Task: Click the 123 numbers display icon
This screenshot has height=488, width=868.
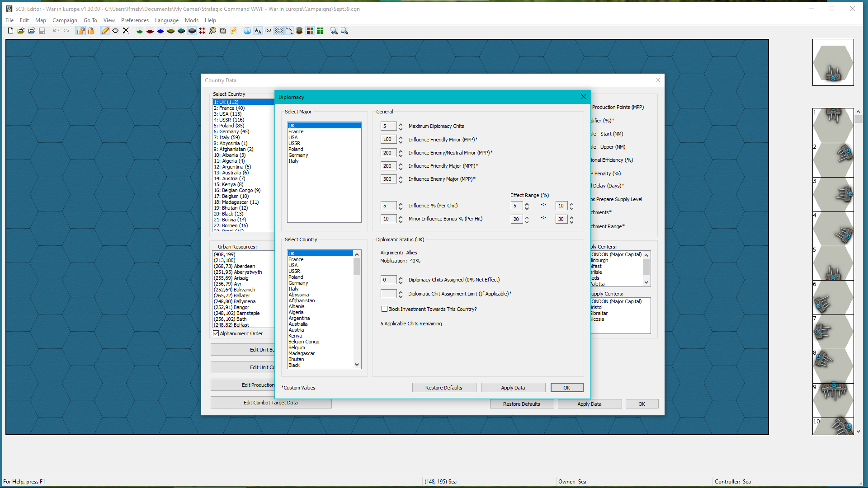Action: [x=267, y=31]
